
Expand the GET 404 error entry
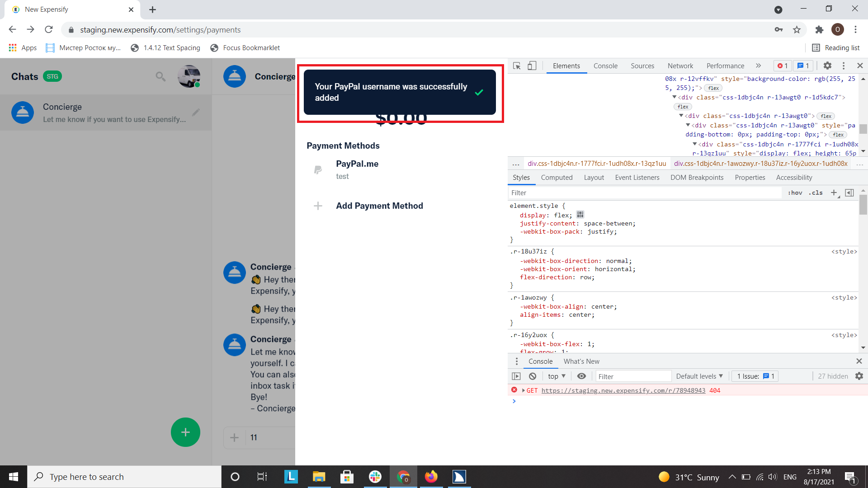click(523, 391)
